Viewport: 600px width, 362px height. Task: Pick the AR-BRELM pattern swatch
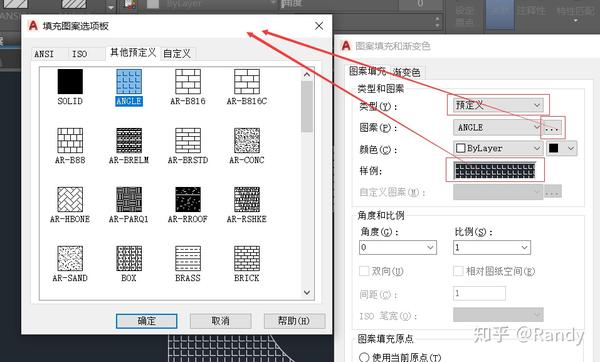[x=129, y=140]
